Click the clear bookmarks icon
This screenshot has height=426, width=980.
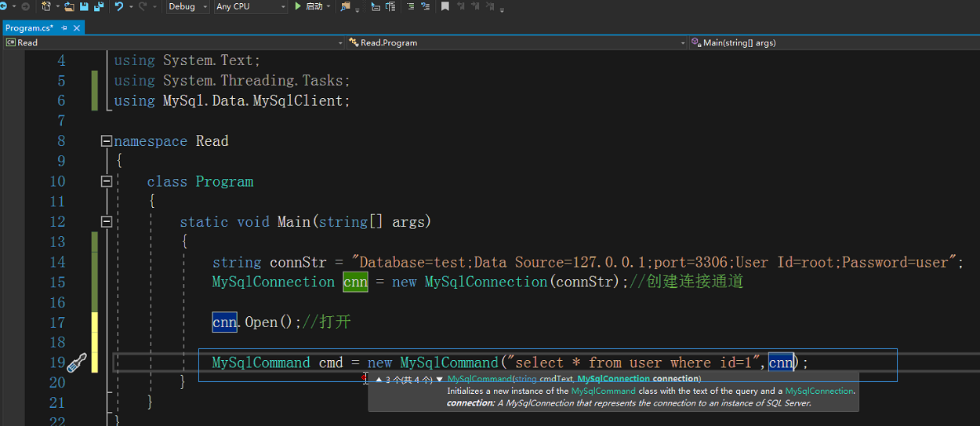pos(490,6)
